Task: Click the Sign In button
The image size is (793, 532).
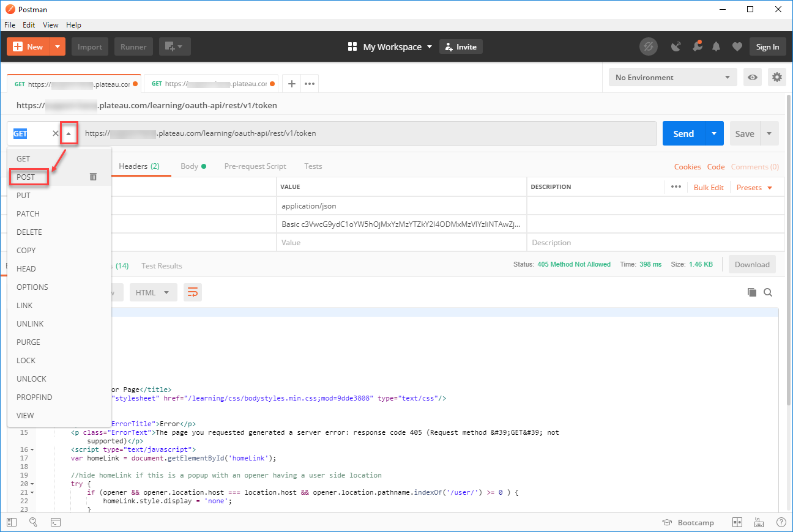Action: (768, 47)
